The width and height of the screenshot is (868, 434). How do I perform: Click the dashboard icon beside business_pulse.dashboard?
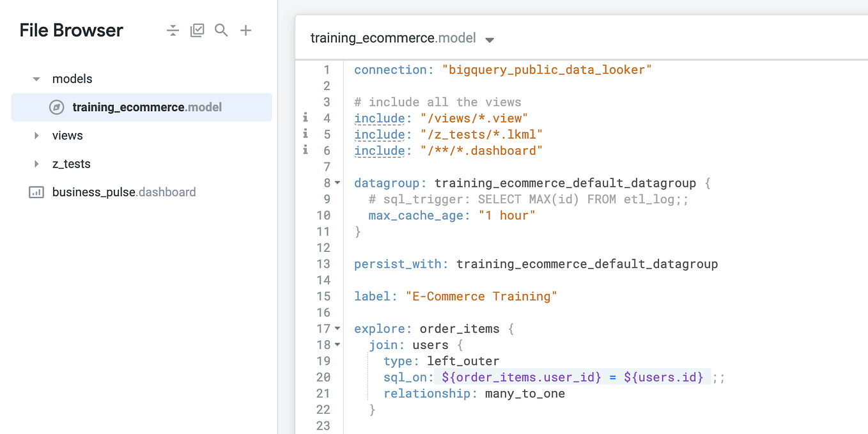tap(36, 192)
